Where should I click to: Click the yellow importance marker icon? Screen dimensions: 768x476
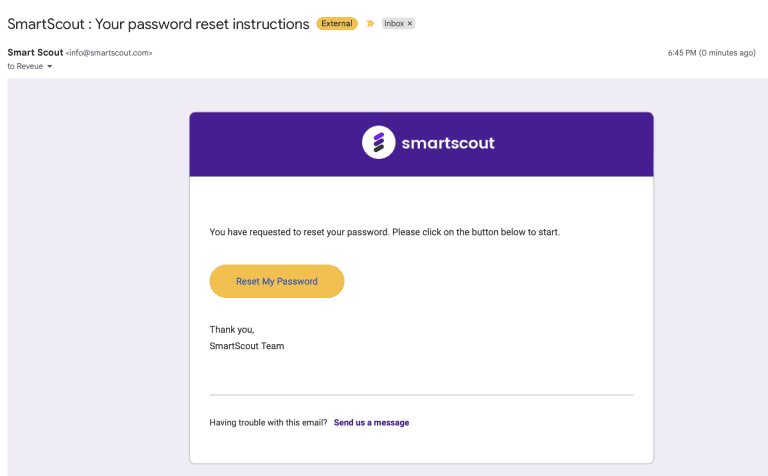tap(370, 24)
